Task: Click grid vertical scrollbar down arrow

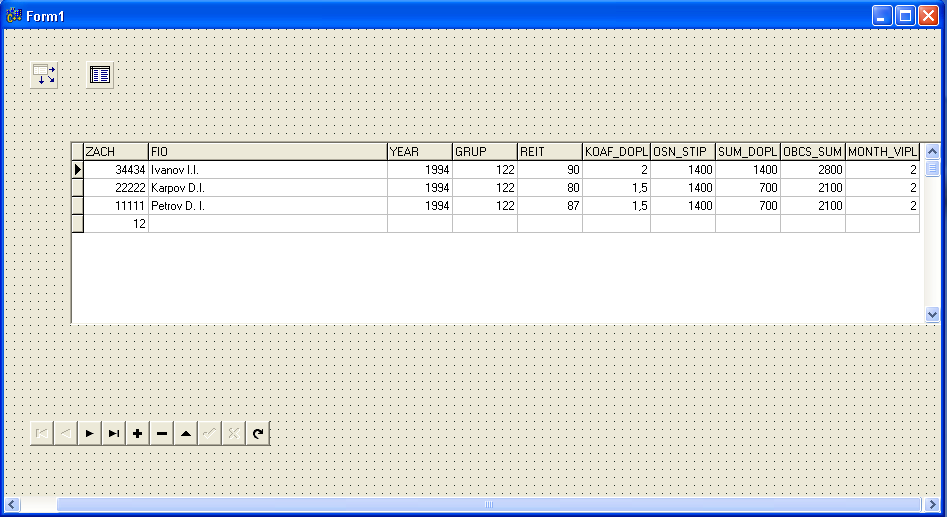Action: tap(932, 314)
